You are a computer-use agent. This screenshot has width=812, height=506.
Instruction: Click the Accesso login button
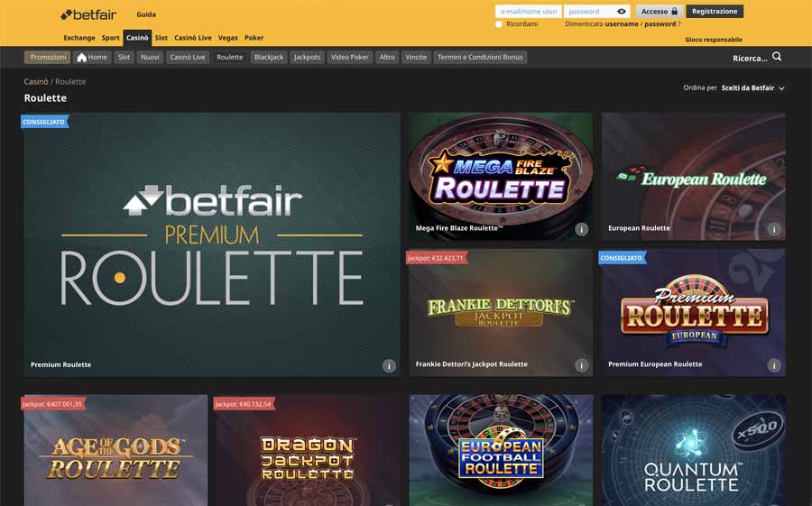[x=660, y=12]
